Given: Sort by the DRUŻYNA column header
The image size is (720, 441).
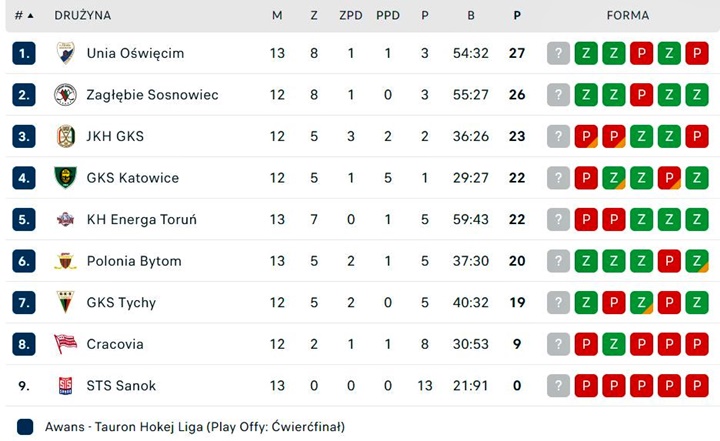Looking at the screenshot, I should (x=83, y=16).
